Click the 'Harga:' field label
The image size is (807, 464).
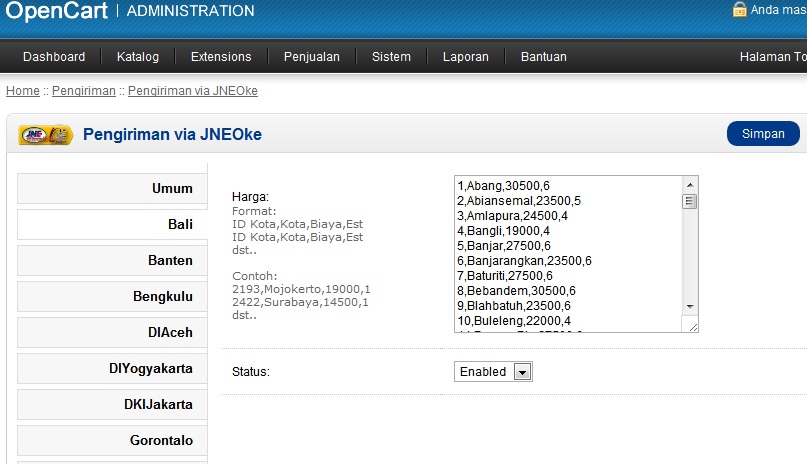[x=251, y=197]
